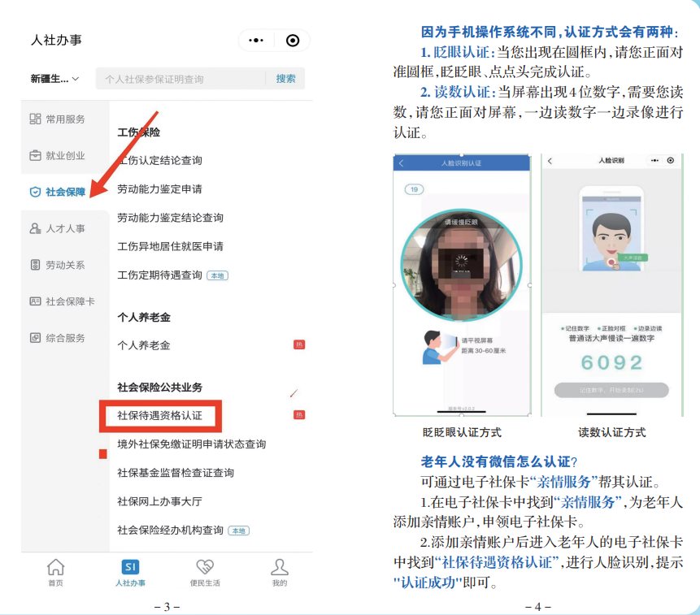Screen dimensions: 700x615
Task: Click the 6092 number display
Action: click(x=611, y=362)
